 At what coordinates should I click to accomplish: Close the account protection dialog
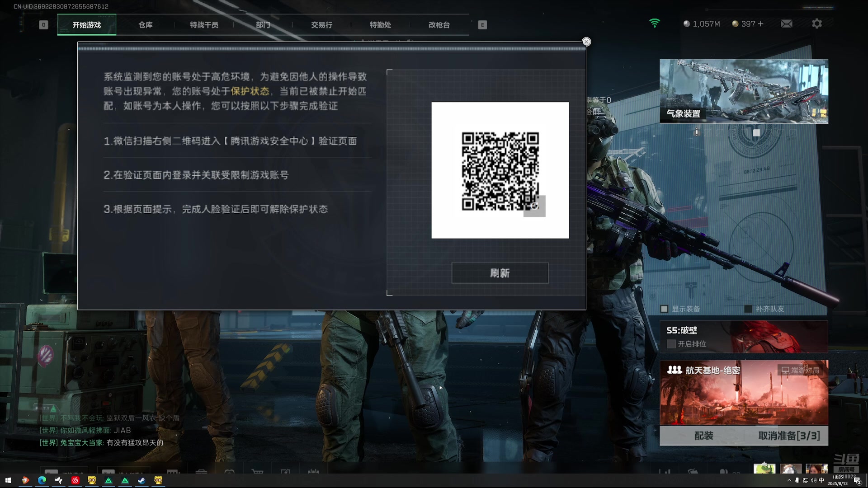click(x=586, y=42)
